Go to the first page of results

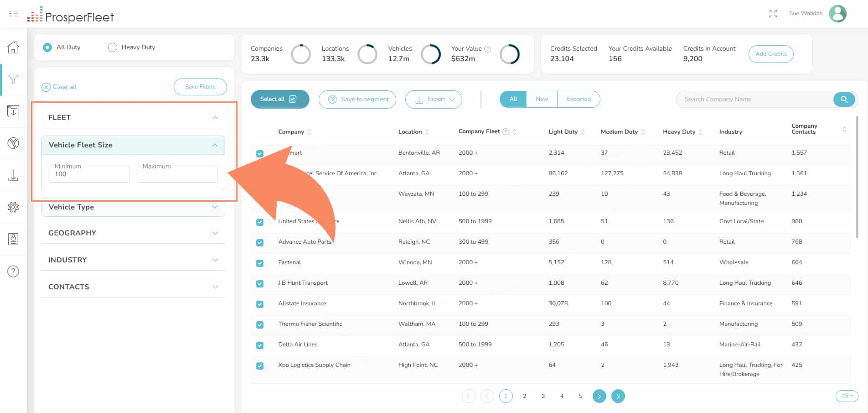(469, 396)
